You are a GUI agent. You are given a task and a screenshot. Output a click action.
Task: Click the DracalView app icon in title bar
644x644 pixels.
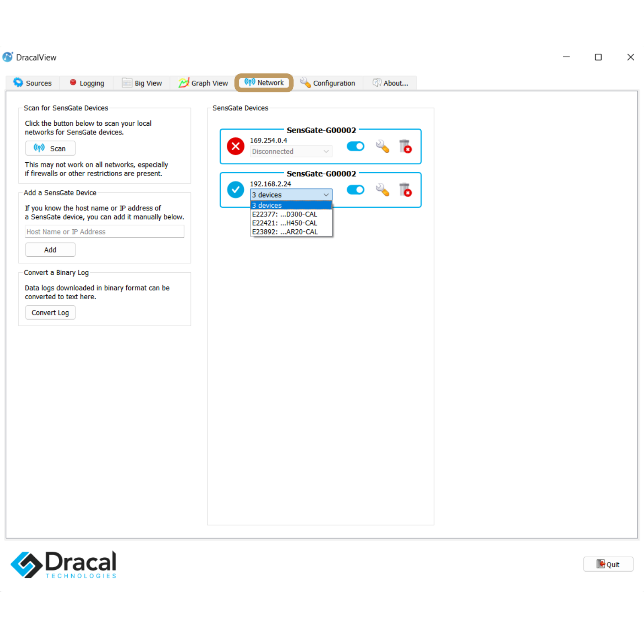[x=8, y=57]
